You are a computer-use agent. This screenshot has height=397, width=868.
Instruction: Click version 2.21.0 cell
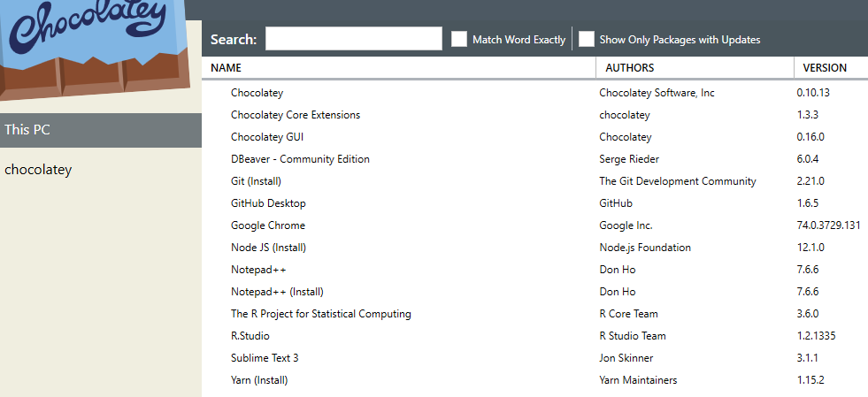[x=810, y=181]
